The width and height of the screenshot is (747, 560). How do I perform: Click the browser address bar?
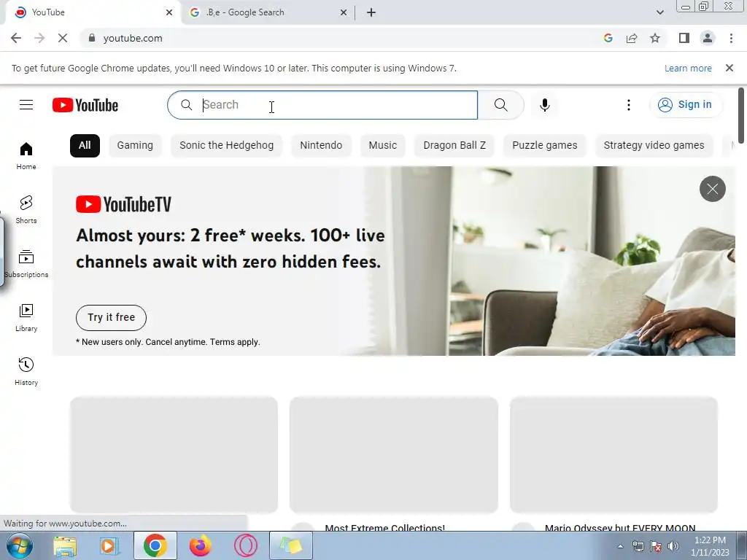343,38
